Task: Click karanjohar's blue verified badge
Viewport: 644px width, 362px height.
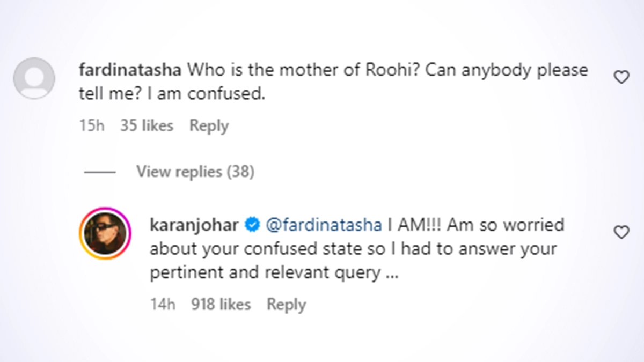Action: click(251, 225)
